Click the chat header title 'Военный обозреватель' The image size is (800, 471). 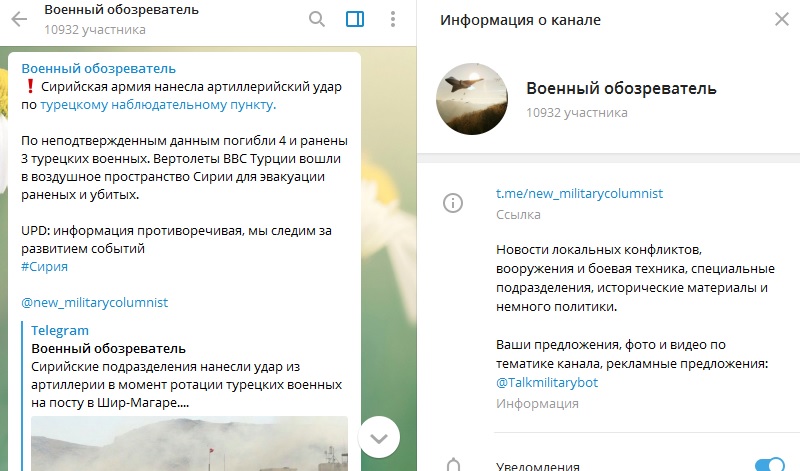tap(121, 10)
